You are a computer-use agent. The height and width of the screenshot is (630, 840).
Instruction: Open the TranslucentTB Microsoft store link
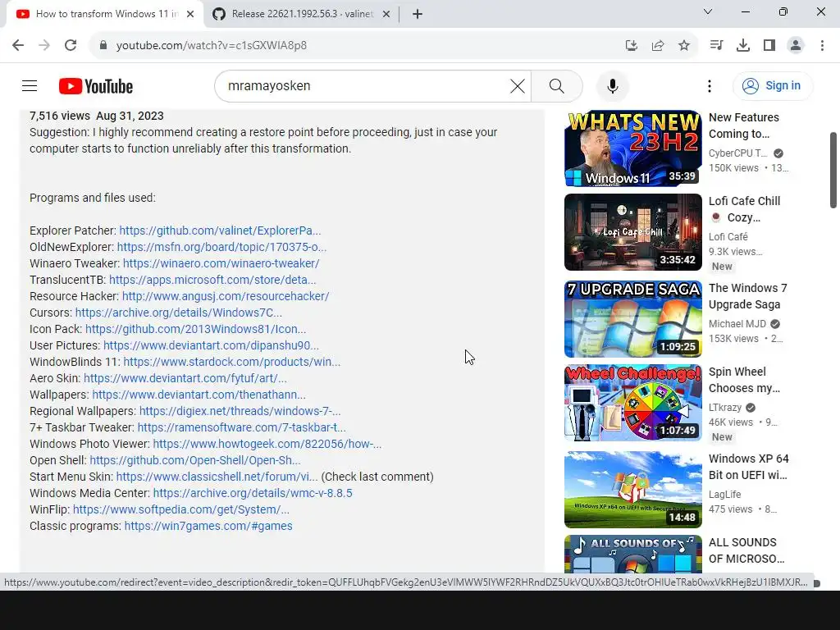pyautogui.click(x=212, y=280)
